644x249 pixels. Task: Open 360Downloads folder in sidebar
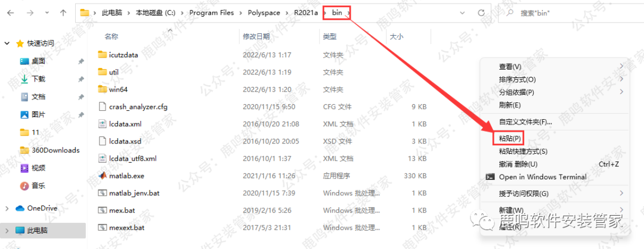(55, 150)
